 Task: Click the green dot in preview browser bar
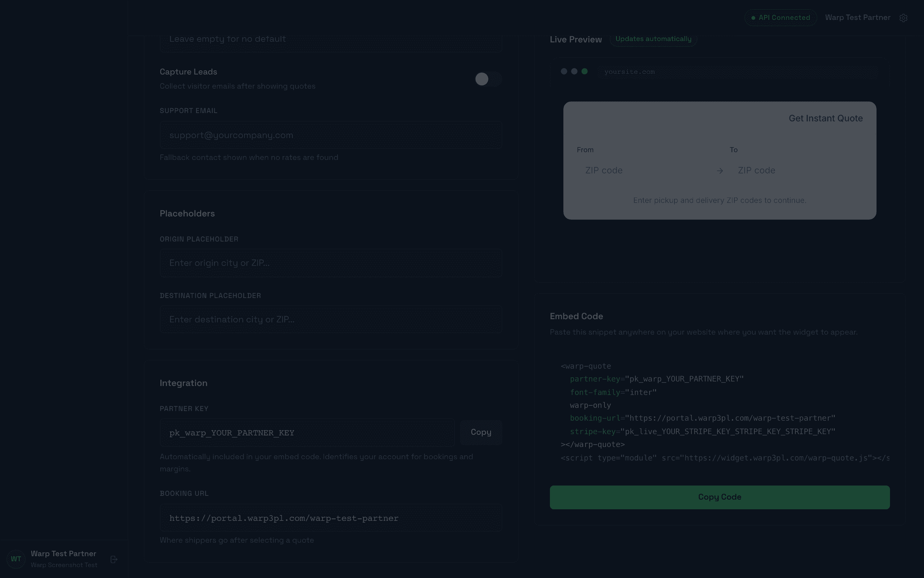(584, 72)
